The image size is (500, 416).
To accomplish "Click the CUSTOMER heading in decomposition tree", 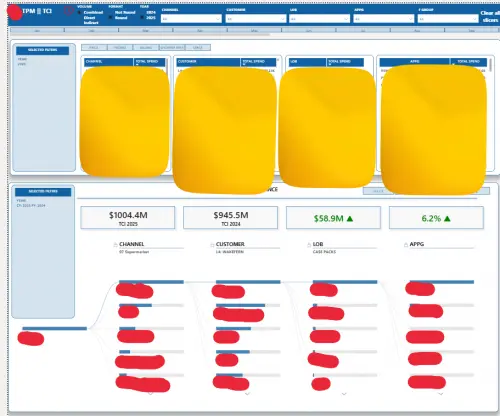I will [230, 244].
